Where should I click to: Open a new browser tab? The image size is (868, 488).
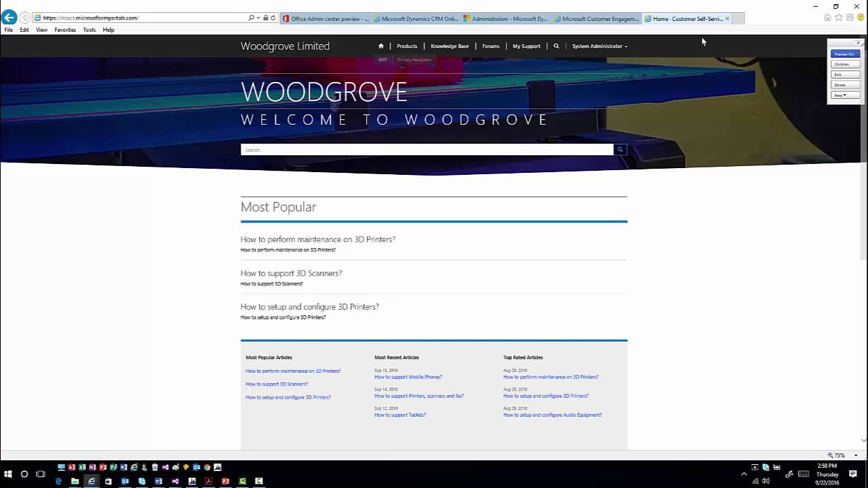738,18
